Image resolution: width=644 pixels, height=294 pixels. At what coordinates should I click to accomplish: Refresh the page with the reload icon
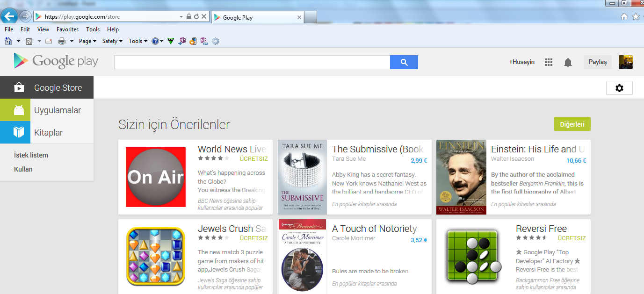(x=196, y=16)
